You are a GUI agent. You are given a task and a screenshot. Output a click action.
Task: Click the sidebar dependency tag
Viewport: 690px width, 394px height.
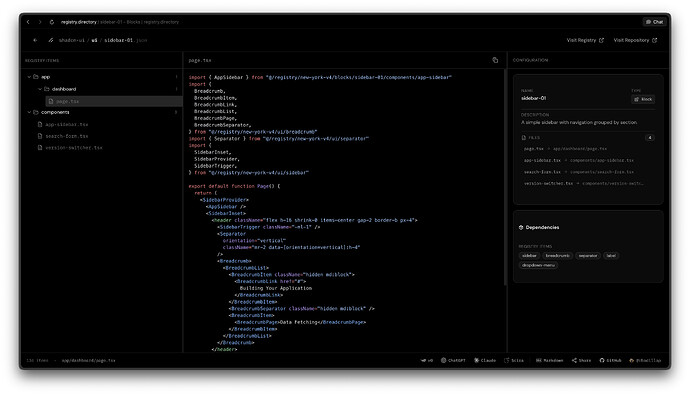(529, 256)
